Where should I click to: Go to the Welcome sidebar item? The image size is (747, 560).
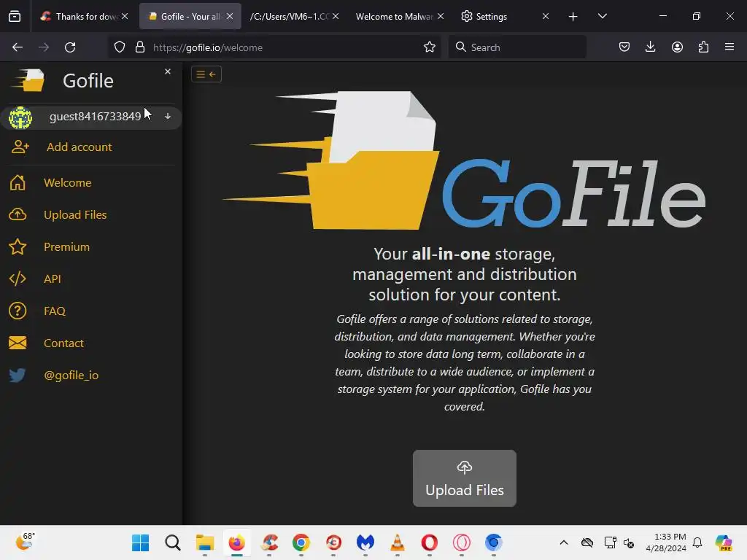(x=67, y=182)
